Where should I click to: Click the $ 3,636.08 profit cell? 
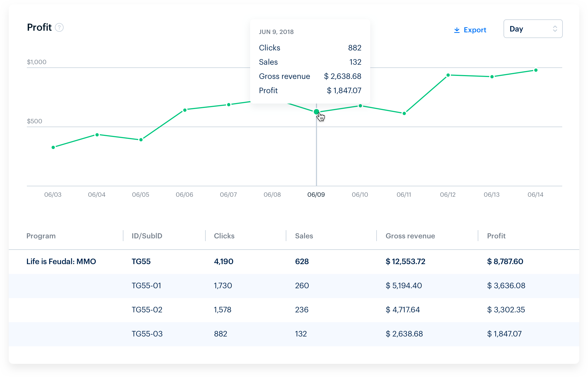point(506,285)
